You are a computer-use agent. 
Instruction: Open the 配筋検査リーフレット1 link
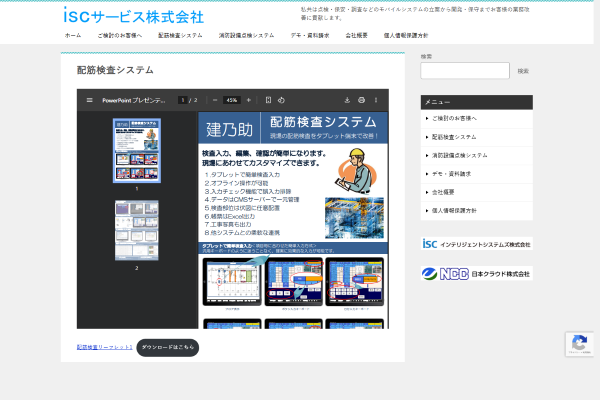pos(104,347)
